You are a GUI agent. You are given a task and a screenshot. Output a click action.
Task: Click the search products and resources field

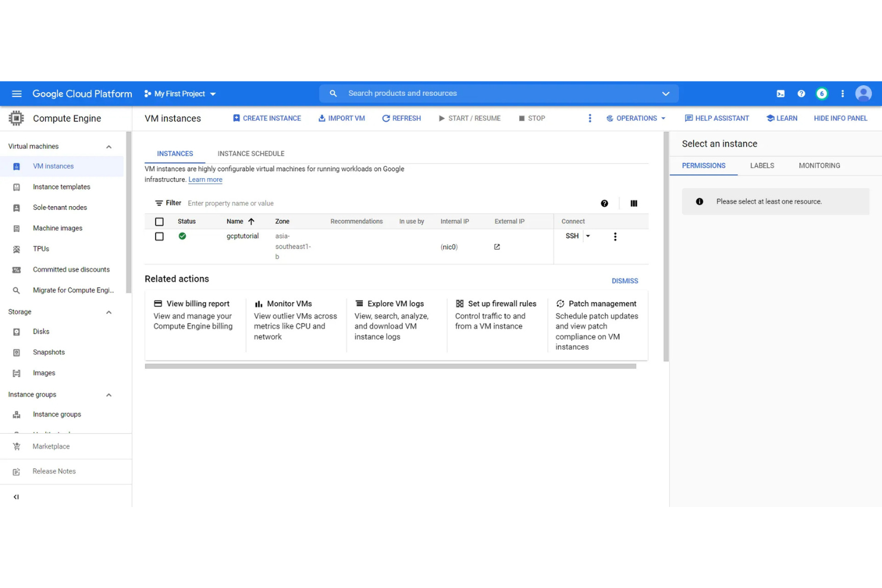tap(498, 93)
